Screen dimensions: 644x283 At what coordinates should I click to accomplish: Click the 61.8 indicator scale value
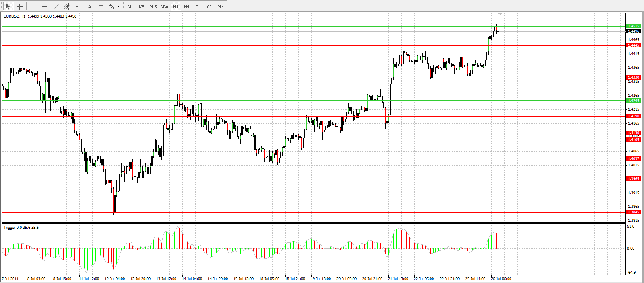(x=631, y=226)
